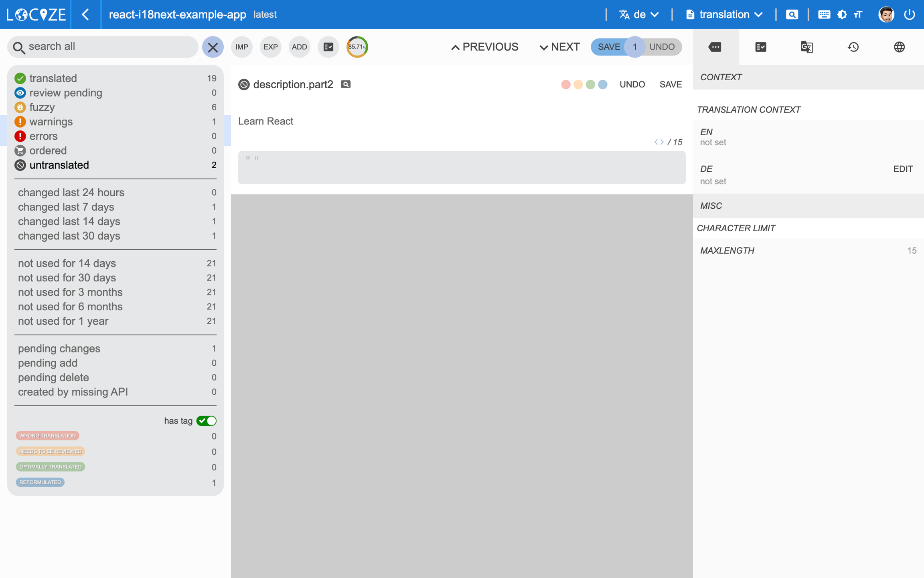The image size is (924, 578).
Task: Open the de language dropdown
Action: tap(639, 14)
